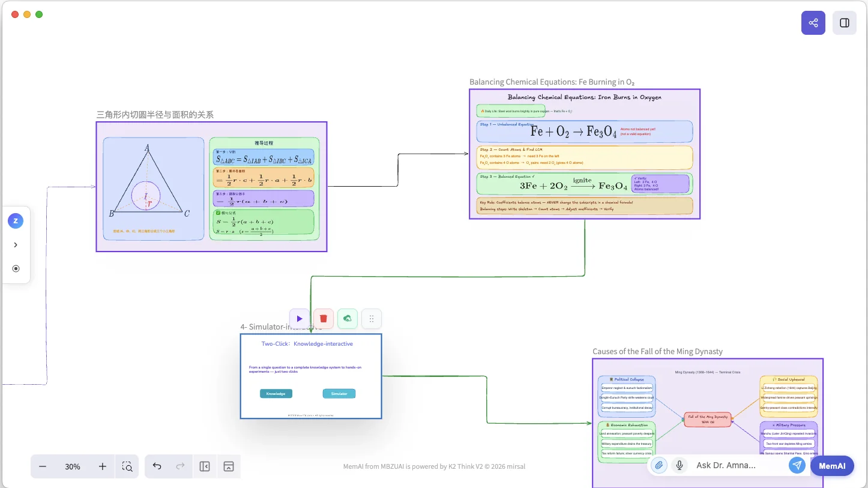Click the Step 1 Unbalanced Equation box
The width and height of the screenshot is (868, 488).
pyautogui.click(x=584, y=131)
